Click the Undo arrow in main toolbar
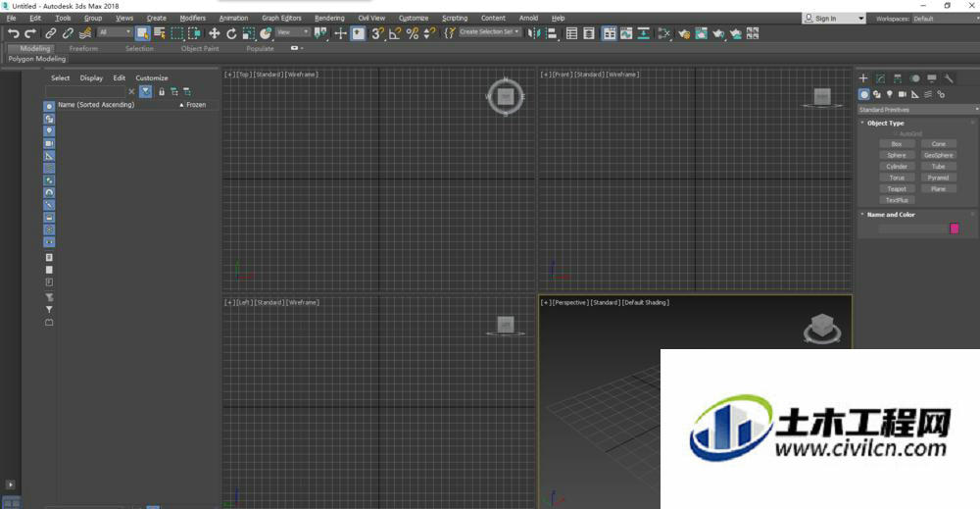Screen dimensions: 980x509 pyautogui.click(x=13, y=33)
